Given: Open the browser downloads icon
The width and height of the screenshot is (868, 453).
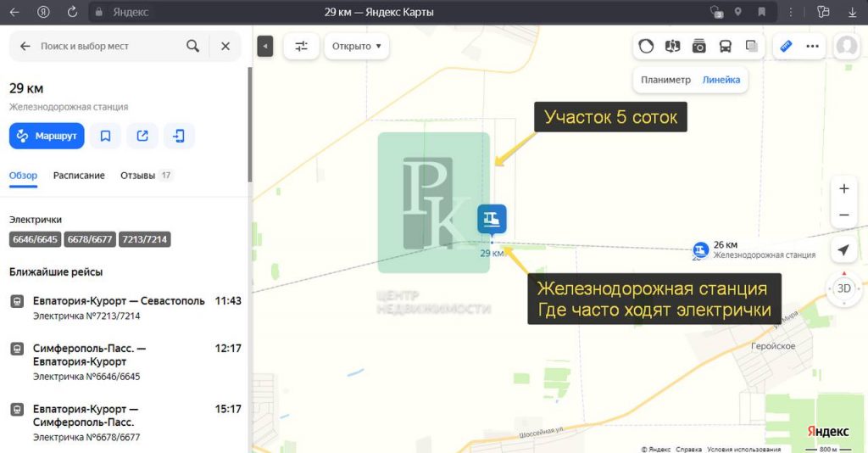Looking at the screenshot, I should click(x=853, y=12).
